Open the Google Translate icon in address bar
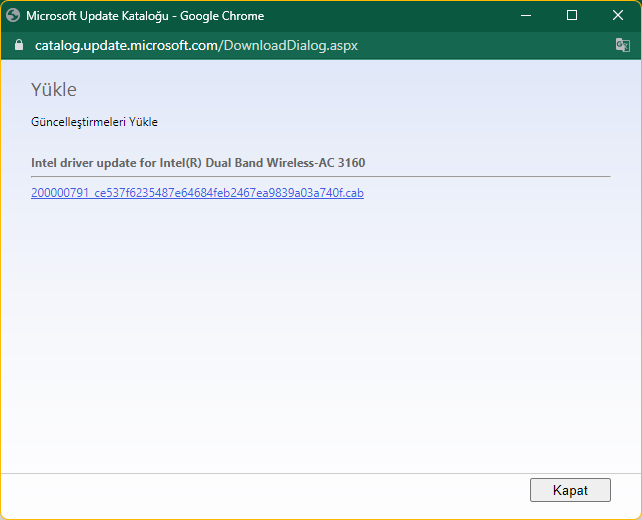 pos(622,46)
